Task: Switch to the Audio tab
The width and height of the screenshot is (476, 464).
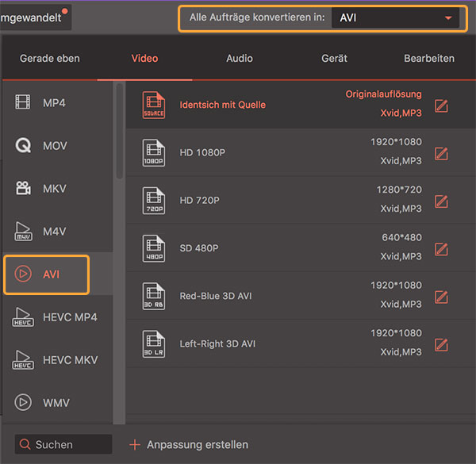Action: (x=240, y=58)
